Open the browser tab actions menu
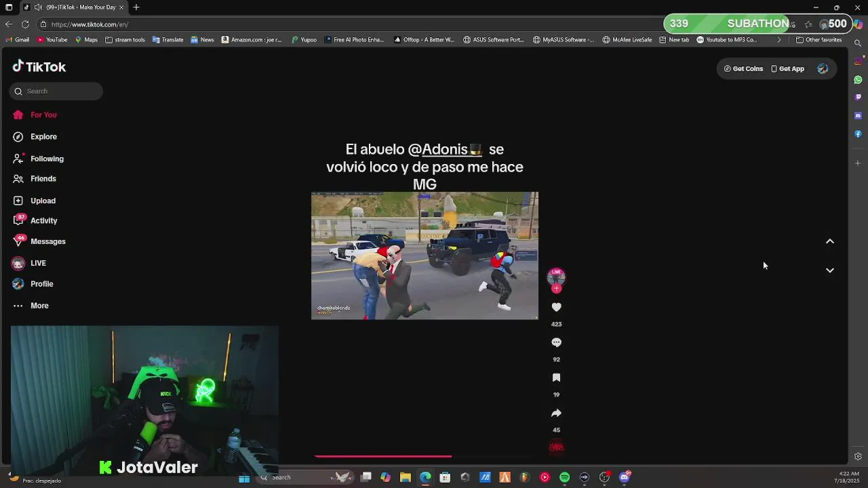 coord(9,7)
